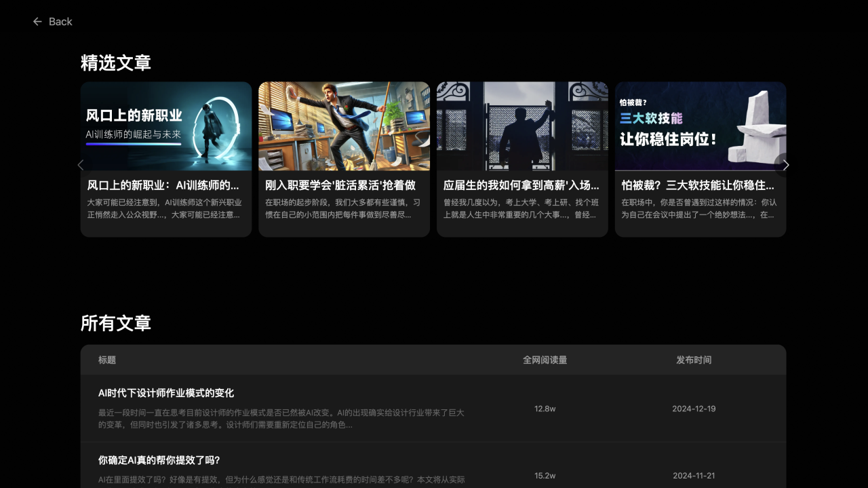Image resolution: width=868 pixels, height=488 pixels.
Task: Open card title 应届生的我如何拿到高薪'入场...
Action: pos(521,185)
